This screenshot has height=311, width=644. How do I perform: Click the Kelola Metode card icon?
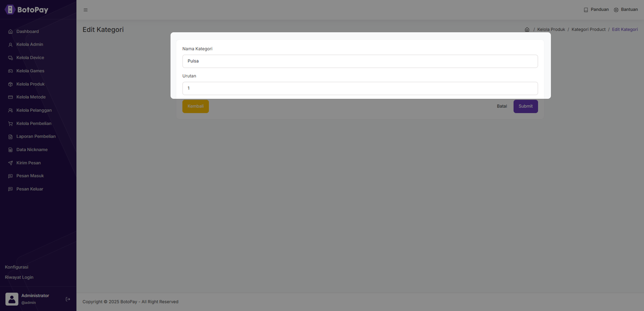(11, 97)
